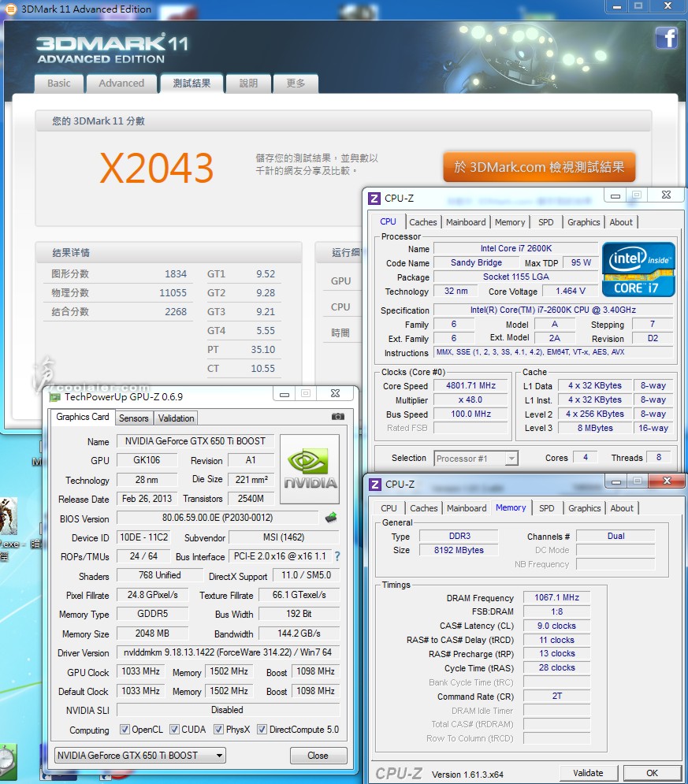Click the 3DMark 11 title bar icon
Image resolution: width=688 pixels, height=784 pixels.
click(10, 9)
